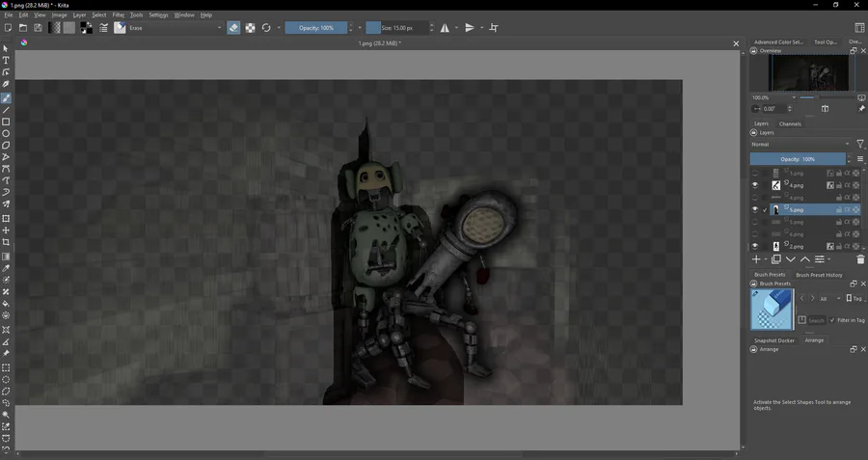This screenshot has height=460, width=868.
Task: Select the Line tool
Action: tap(6, 110)
